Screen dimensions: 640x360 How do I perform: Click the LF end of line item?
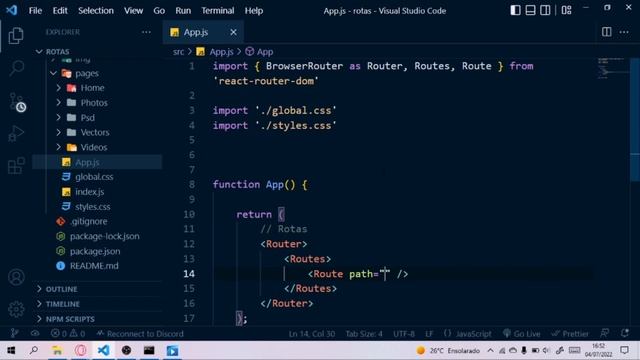pyautogui.click(x=429, y=333)
